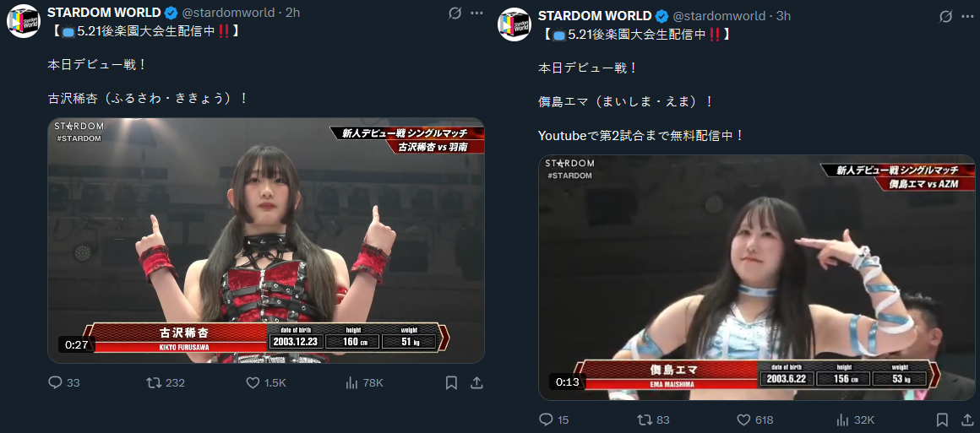This screenshot has width=980, height=433.
Task: Open Grok icon on right post
Action: coord(945,16)
